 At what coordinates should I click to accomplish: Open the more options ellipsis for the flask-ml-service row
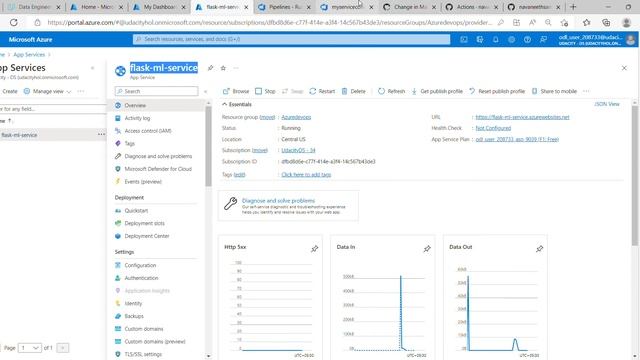[x=101, y=135]
